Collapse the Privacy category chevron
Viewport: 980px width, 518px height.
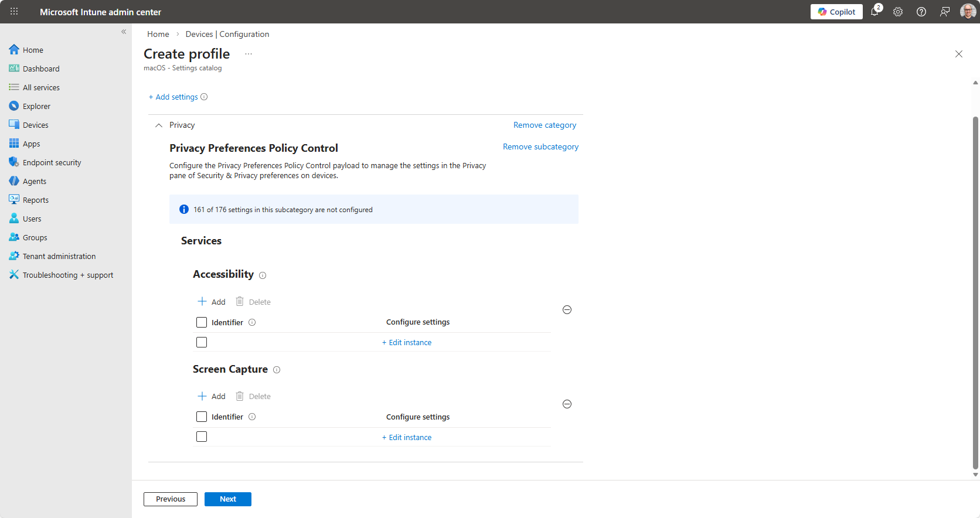coord(159,125)
